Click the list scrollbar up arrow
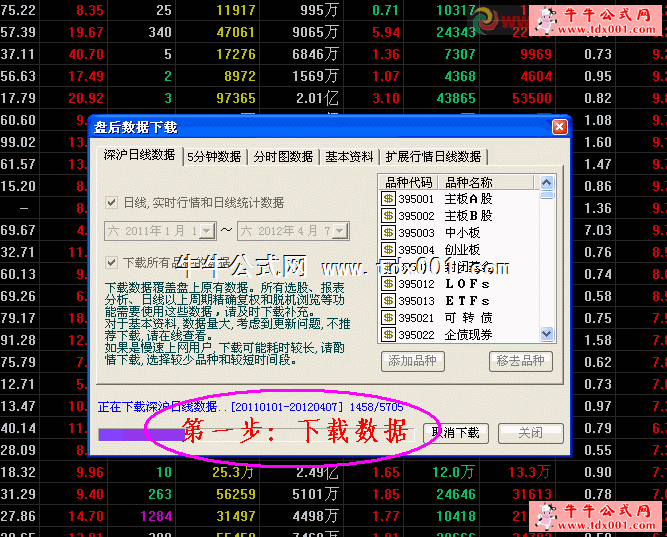667x537 pixels. pyautogui.click(x=547, y=183)
